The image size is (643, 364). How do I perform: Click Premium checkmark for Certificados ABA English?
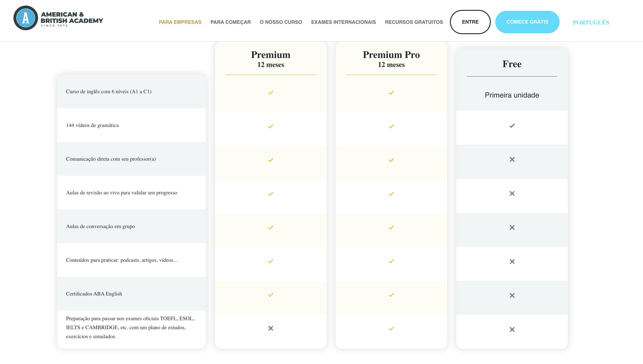270,295
